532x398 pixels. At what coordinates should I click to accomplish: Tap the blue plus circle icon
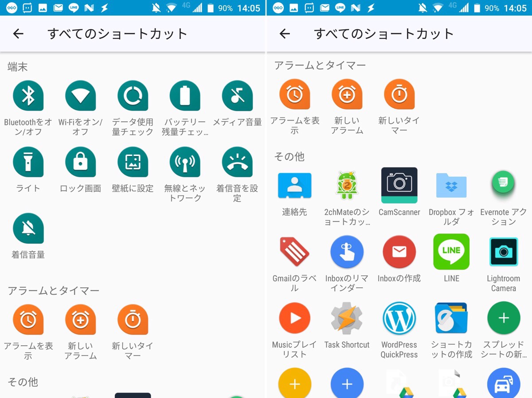(x=347, y=383)
